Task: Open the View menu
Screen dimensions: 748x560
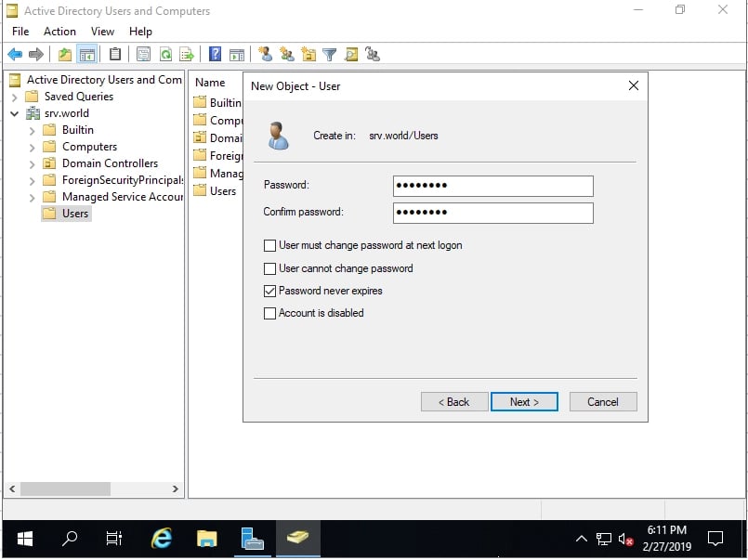Action: click(102, 32)
